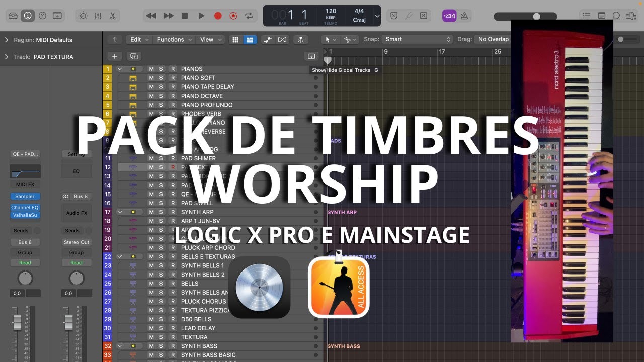Mute the PIANO SOFT track

(x=151, y=78)
